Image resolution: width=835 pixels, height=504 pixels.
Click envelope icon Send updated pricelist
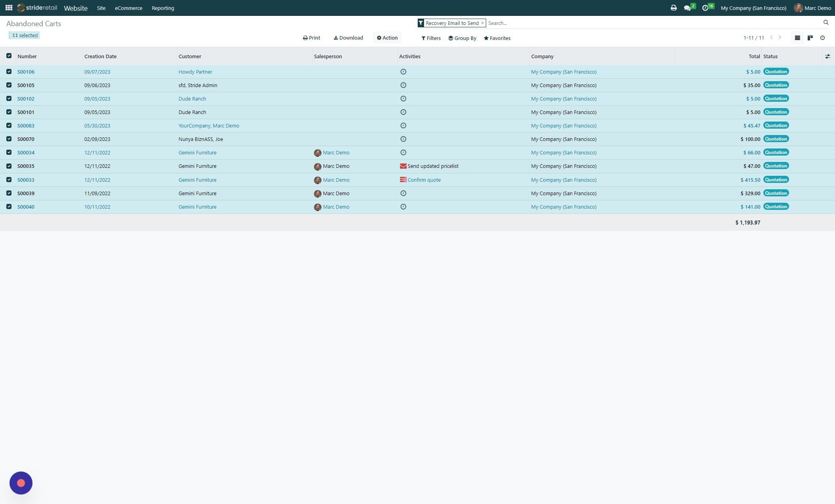click(x=403, y=166)
